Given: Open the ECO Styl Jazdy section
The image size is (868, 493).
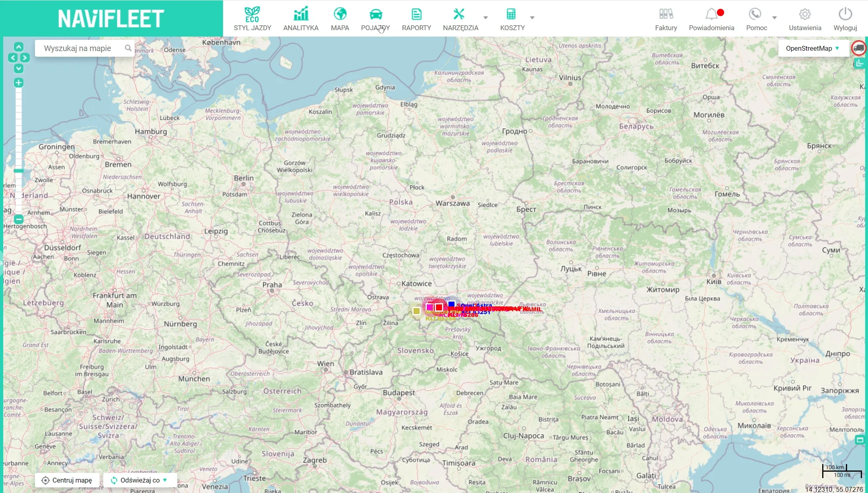Looking at the screenshot, I should click(x=252, y=19).
